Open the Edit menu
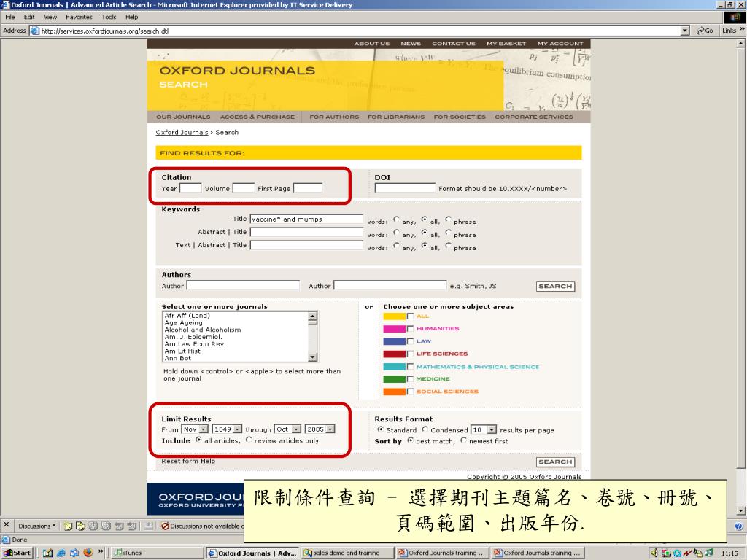 [29, 17]
